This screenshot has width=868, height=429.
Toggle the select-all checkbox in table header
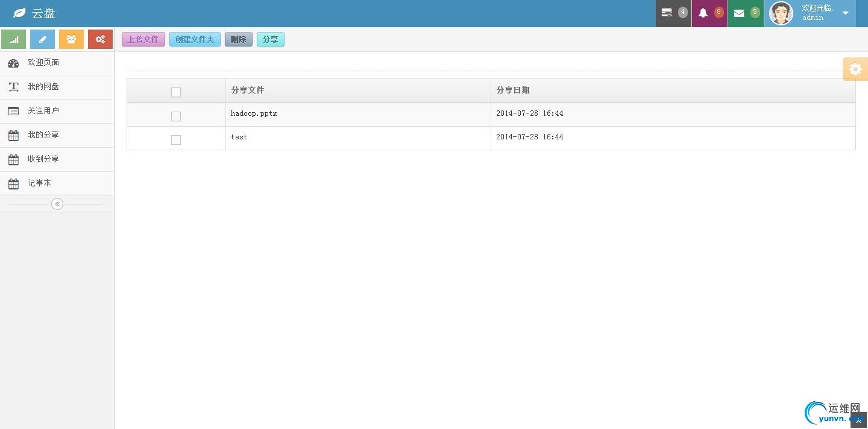pos(176,92)
